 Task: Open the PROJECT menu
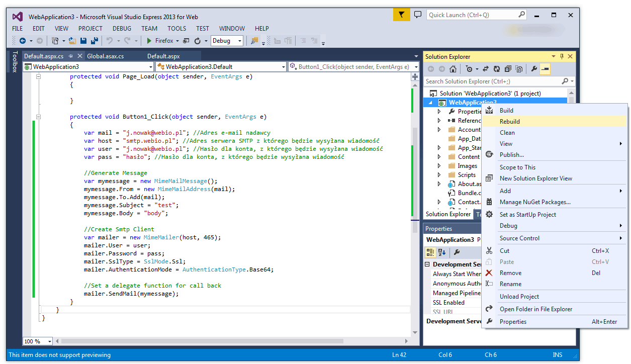pyautogui.click(x=91, y=29)
